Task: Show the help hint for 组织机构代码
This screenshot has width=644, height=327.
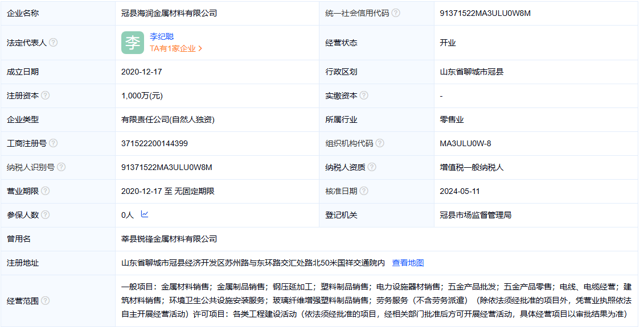Action: (380, 143)
